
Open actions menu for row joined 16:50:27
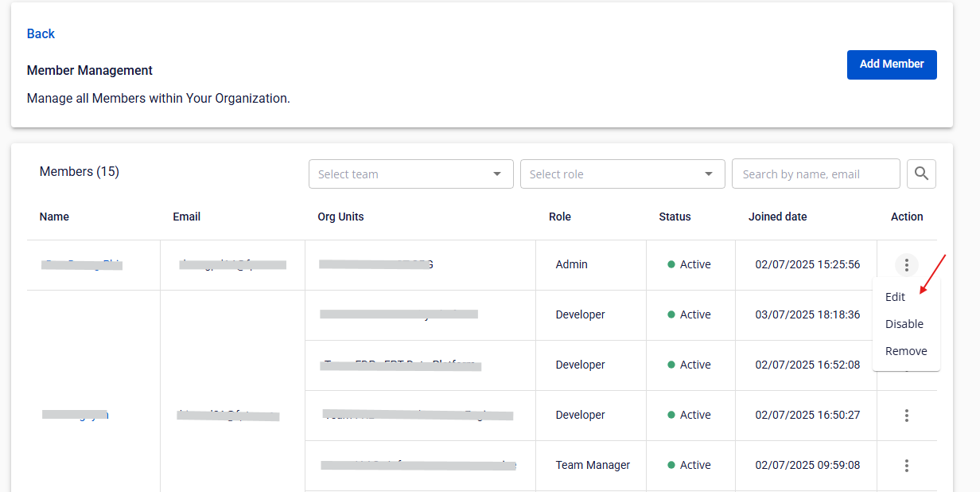tap(906, 415)
